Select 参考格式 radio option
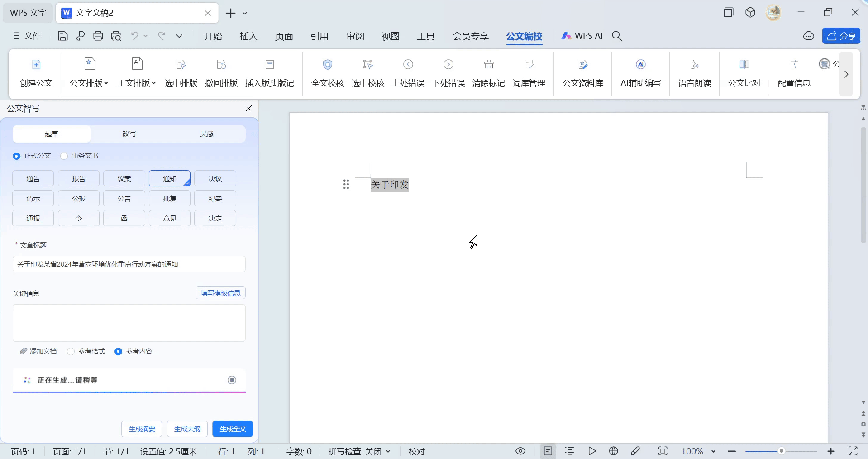This screenshot has width=868, height=459. click(71, 351)
